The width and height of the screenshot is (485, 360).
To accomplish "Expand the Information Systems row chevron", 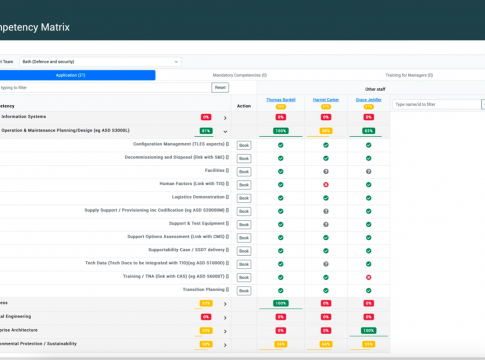I will (x=225, y=118).
